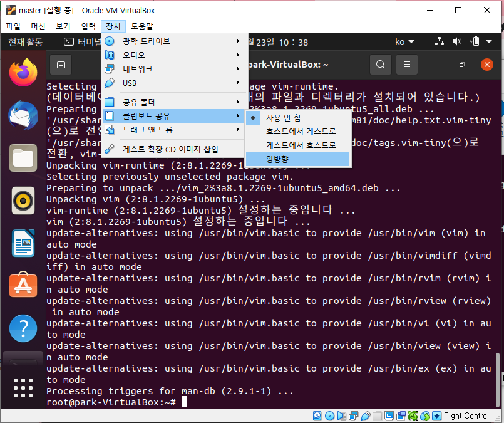Click the recording status bar icon
Screen dimensions: 504x423
pos(401,416)
